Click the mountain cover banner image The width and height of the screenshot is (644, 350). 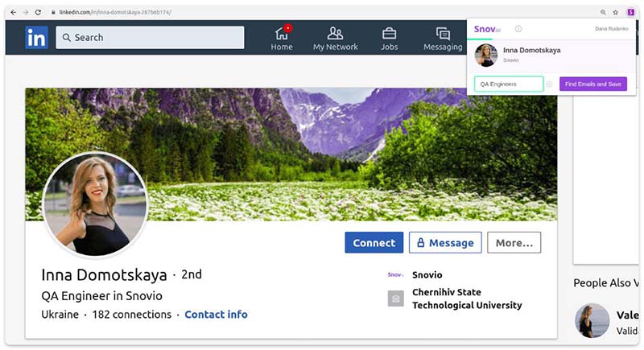(291, 154)
